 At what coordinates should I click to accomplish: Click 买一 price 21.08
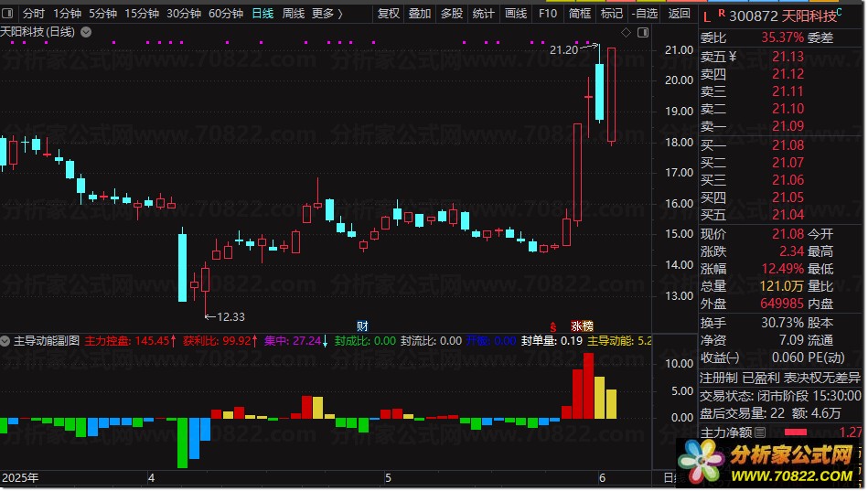(788, 145)
